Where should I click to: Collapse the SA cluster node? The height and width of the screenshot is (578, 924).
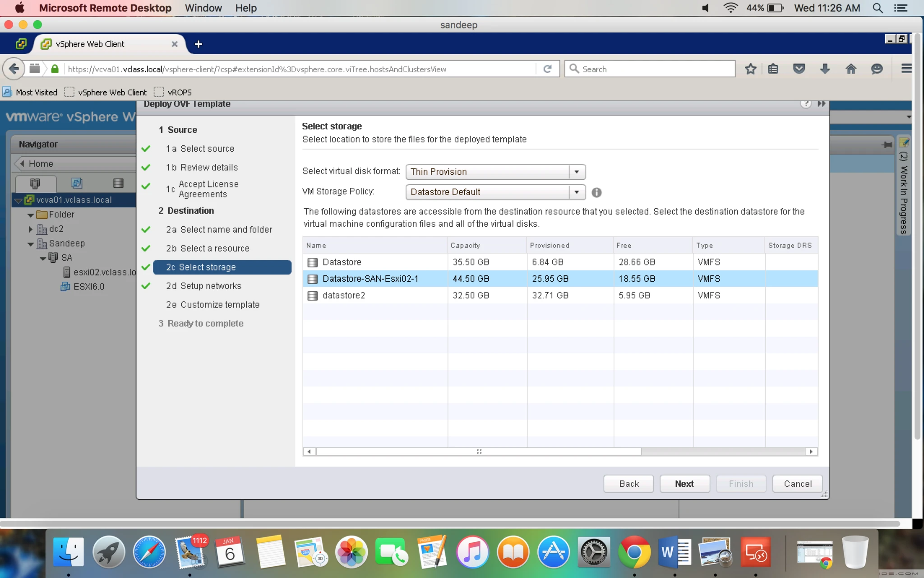tap(43, 258)
